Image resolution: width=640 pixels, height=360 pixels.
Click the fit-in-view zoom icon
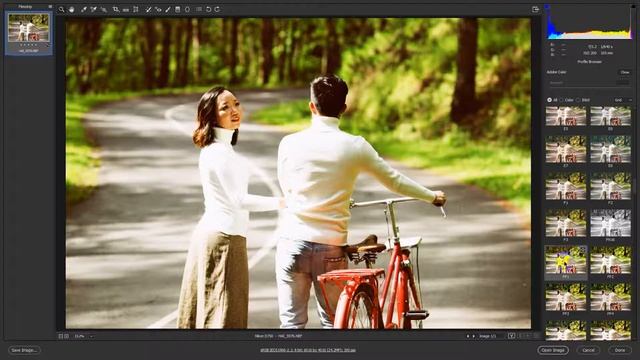coord(61,336)
